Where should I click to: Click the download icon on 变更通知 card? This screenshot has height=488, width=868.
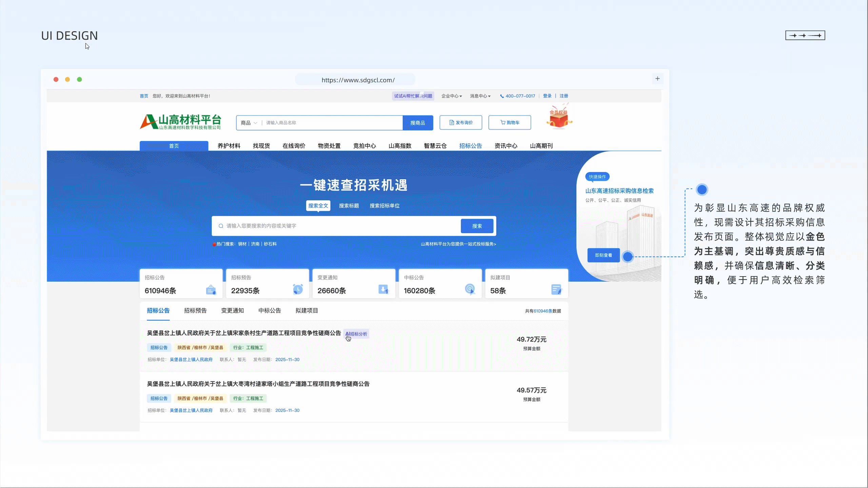coord(383,290)
